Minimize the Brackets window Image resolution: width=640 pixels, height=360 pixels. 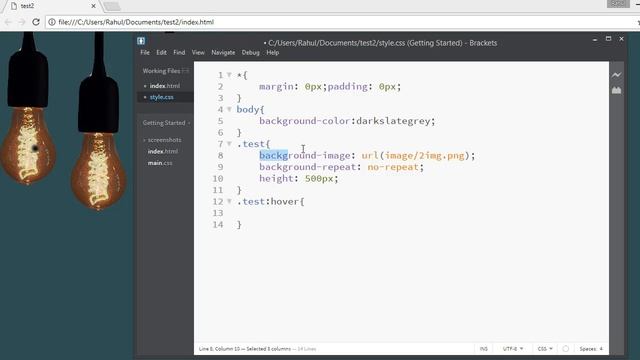595,39
